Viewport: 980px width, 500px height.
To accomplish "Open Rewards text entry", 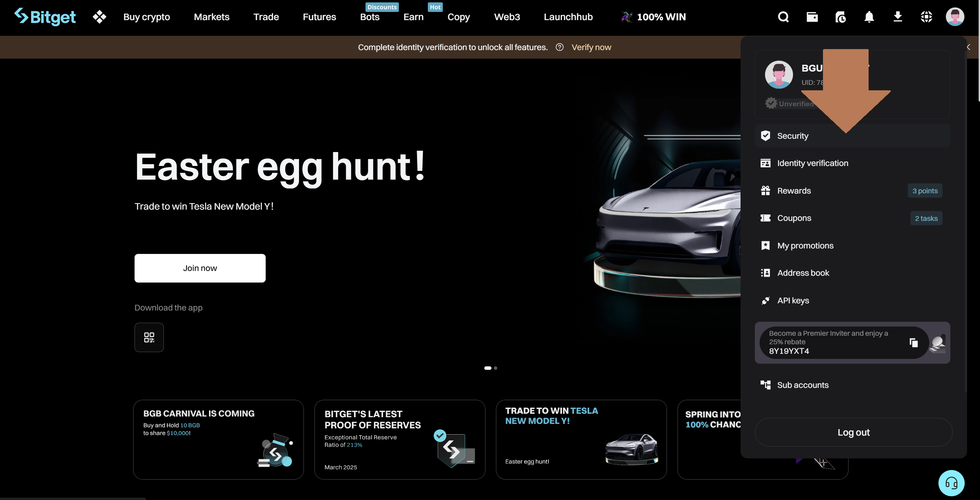I will pyautogui.click(x=794, y=191).
